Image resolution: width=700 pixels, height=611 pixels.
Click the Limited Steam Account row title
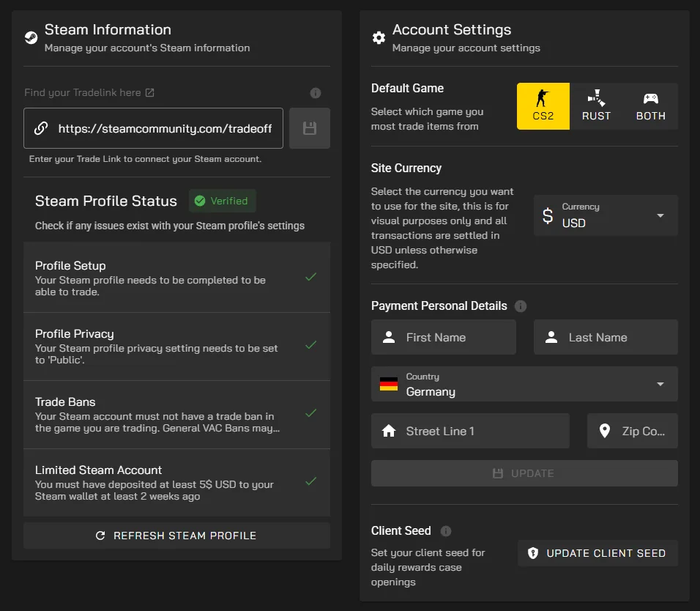coord(98,470)
